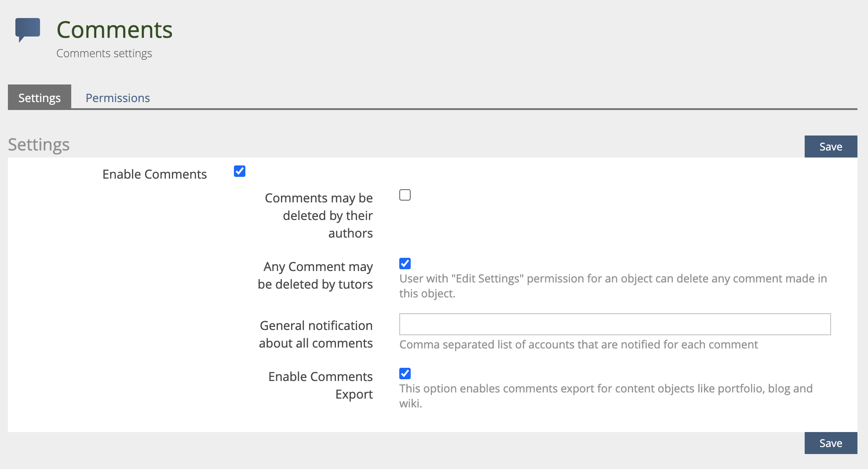This screenshot has width=868, height=469.
Task: Uncheck Any Comment may be deleted by tutors
Action: [405, 264]
